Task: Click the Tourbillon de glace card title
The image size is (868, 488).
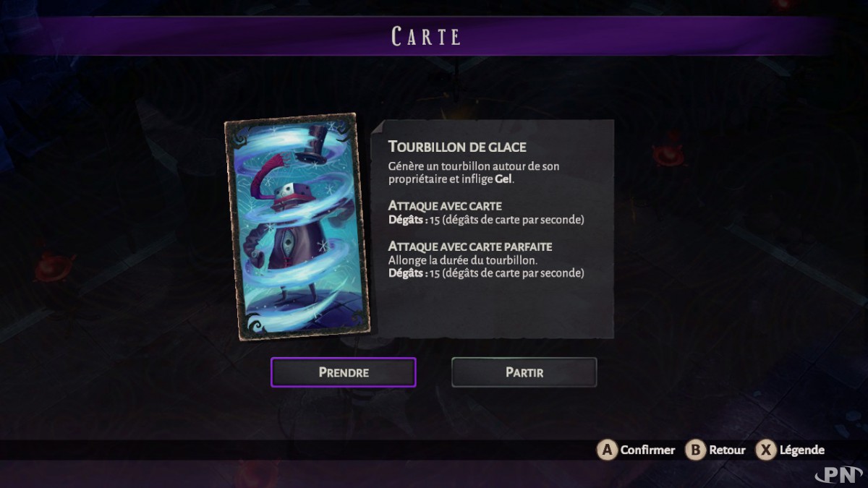Action: tap(457, 146)
